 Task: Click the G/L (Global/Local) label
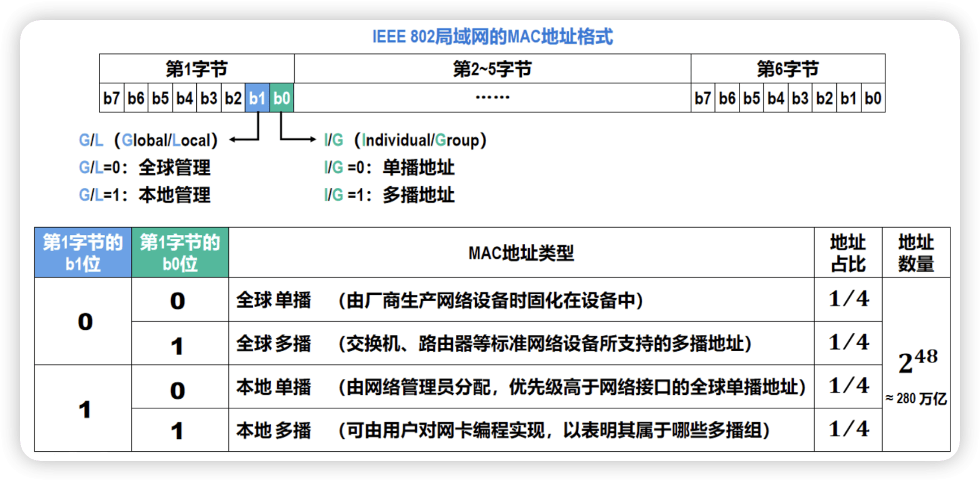[148, 140]
